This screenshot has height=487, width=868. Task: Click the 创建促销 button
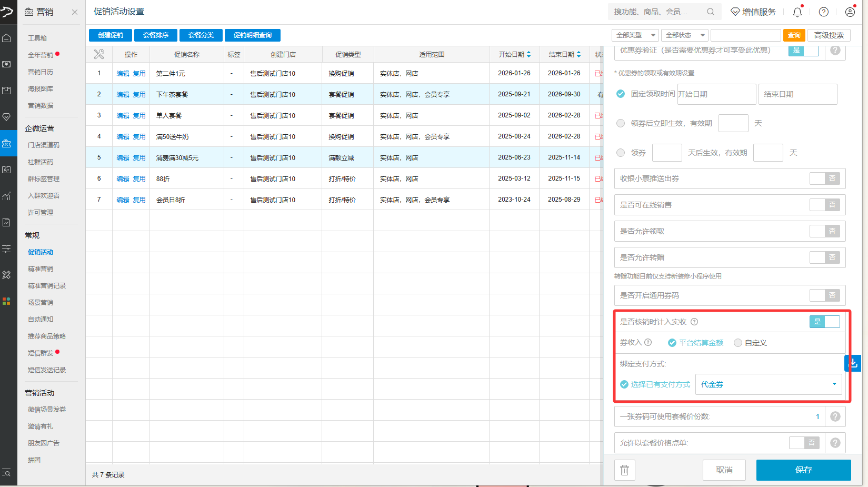pos(111,35)
